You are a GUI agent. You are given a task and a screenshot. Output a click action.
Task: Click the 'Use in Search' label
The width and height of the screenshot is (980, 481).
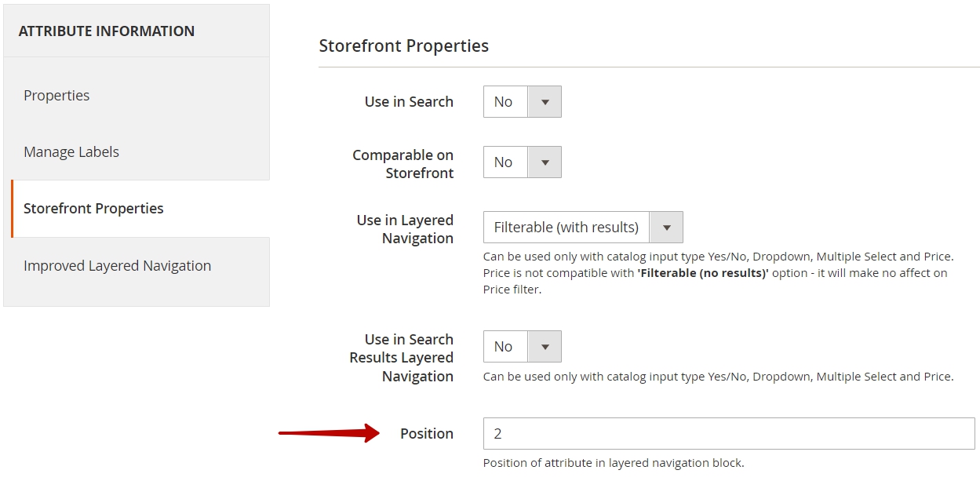[x=409, y=102]
